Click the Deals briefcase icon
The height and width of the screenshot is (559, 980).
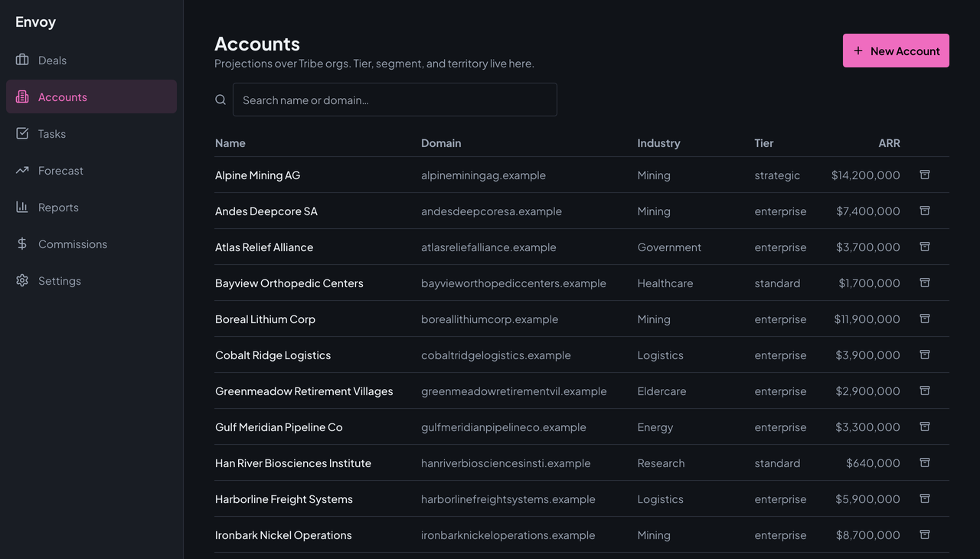pos(22,60)
